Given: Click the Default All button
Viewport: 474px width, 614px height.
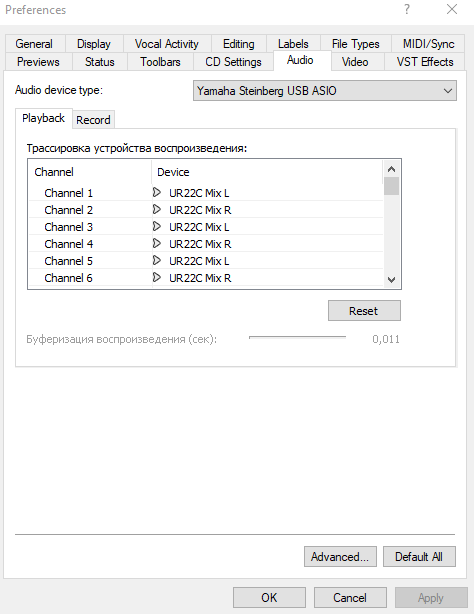Looking at the screenshot, I should point(419,557).
